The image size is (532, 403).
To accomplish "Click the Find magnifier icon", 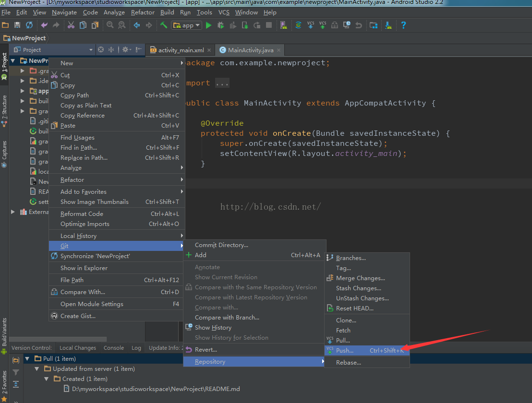I will pos(110,25).
